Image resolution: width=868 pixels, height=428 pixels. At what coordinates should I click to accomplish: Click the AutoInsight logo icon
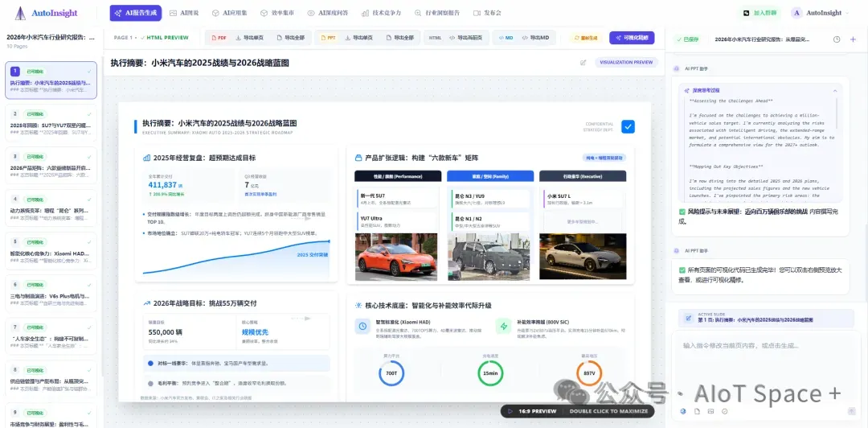coord(20,13)
